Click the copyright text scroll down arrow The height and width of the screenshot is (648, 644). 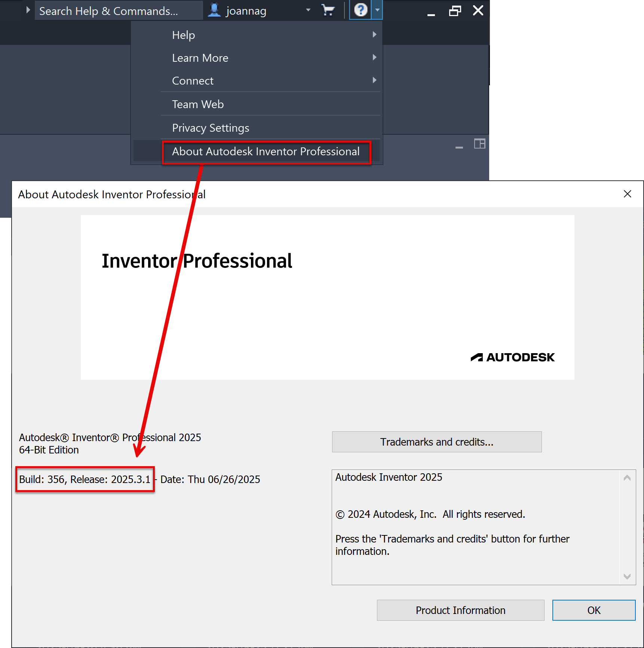[627, 577]
